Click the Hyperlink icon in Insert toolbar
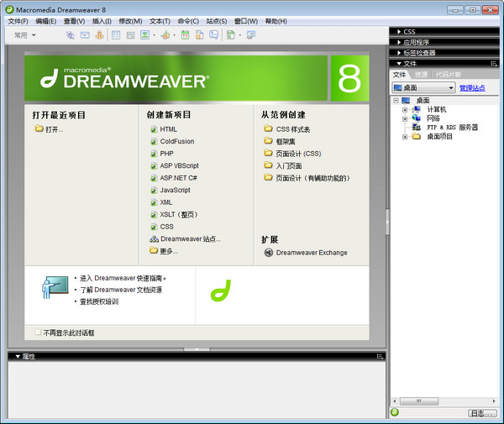 (x=71, y=35)
